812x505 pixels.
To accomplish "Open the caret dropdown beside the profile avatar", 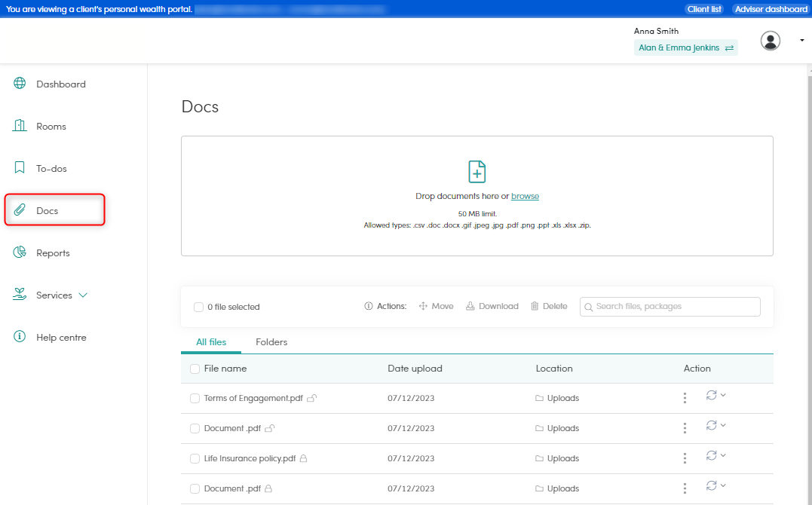I will point(801,41).
